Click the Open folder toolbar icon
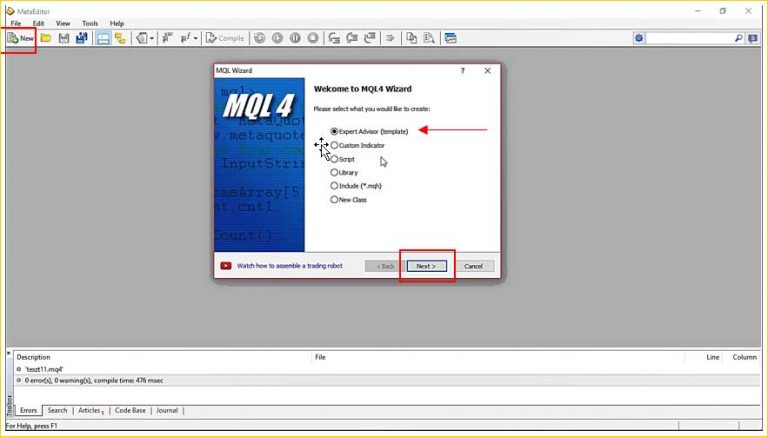The height and width of the screenshot is (437, 768). [46, 38]
